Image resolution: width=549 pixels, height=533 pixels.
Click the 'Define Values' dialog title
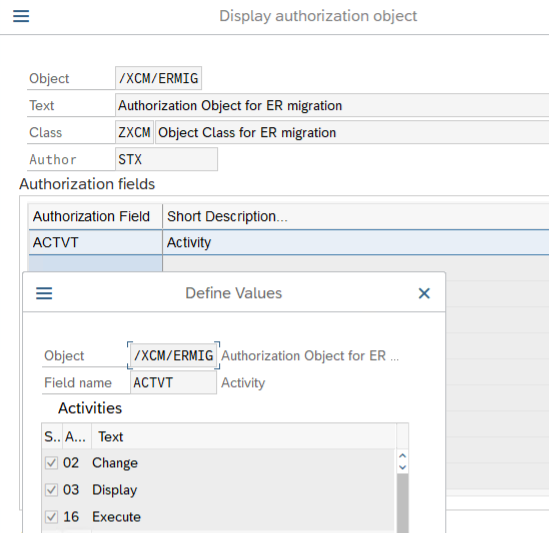coord(234,293)
